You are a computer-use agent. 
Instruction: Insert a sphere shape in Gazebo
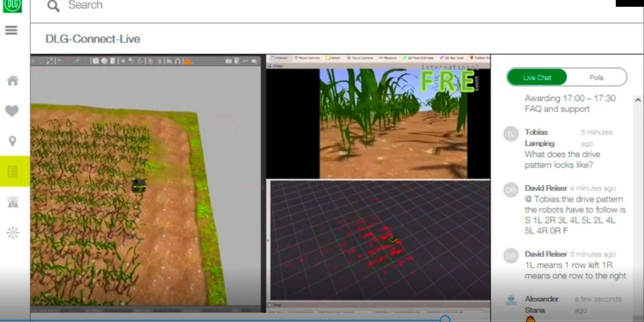(x=104, y=61)
